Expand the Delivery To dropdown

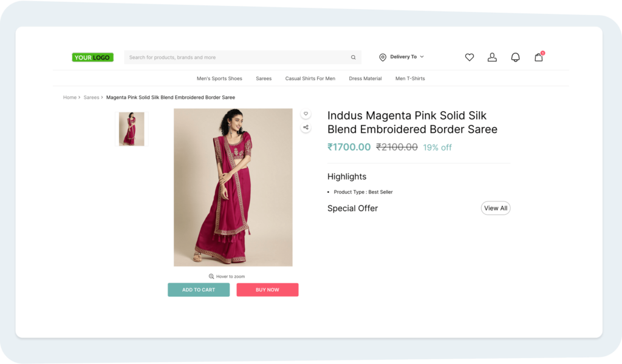[x=407, y=56]
